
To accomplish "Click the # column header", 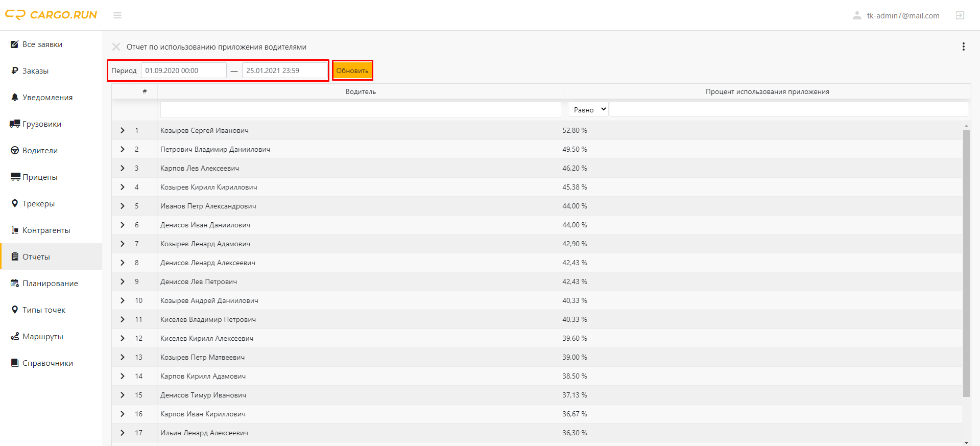I will 145,91.
